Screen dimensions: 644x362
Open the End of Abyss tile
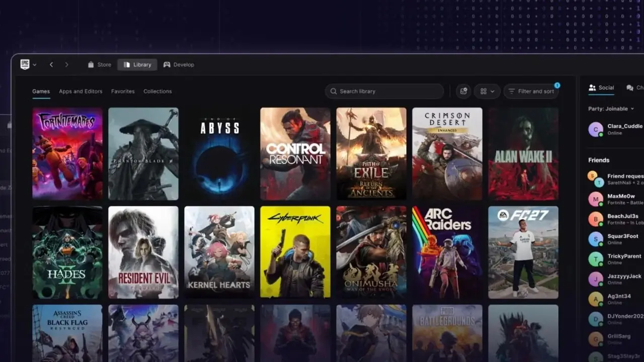pos(219,154)
